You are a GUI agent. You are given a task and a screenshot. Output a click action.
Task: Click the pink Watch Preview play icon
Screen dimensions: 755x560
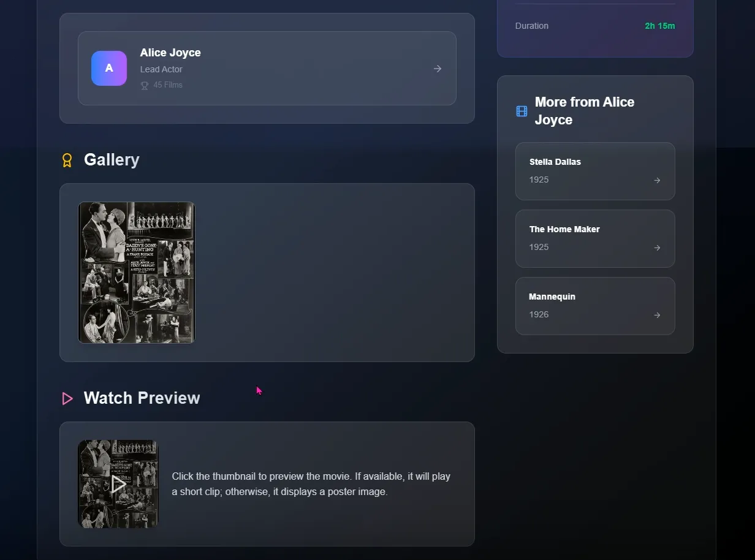click(67, 399)
